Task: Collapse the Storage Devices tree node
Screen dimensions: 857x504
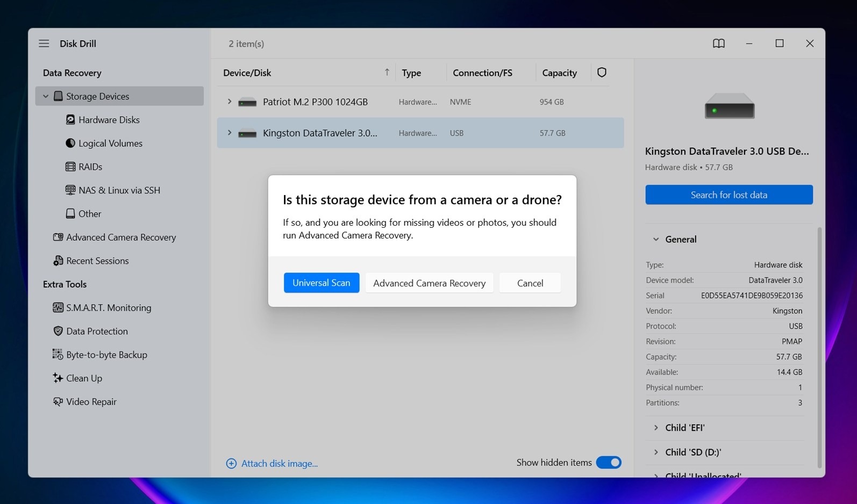Action: click(x=46, y=96)
